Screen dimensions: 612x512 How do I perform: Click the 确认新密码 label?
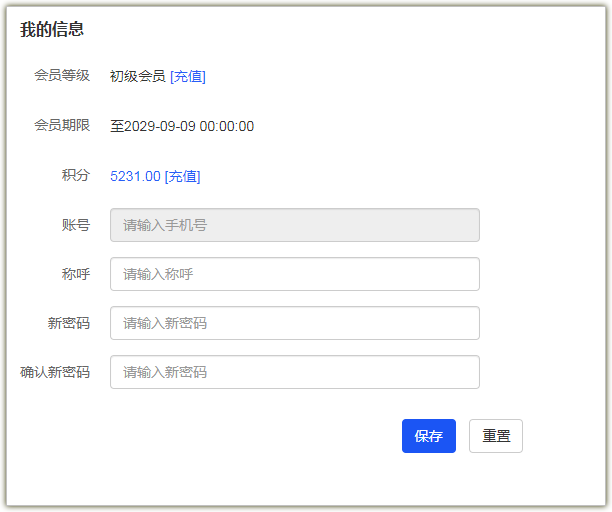[x=55, y=372]
